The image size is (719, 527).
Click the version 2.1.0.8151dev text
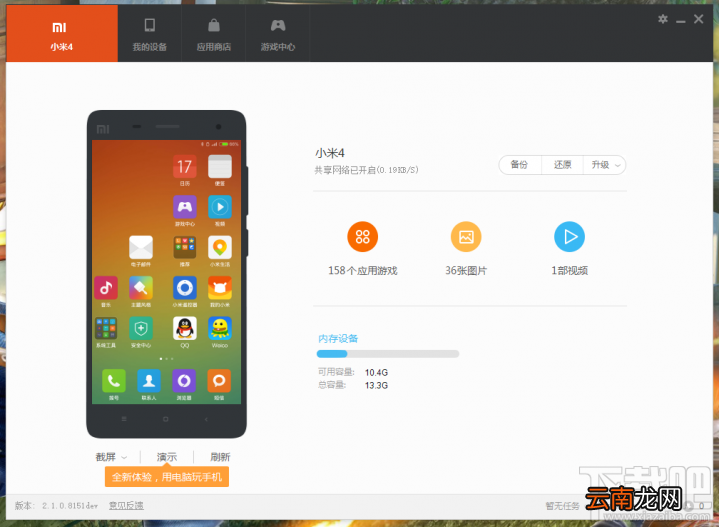(x=70, y=505)
